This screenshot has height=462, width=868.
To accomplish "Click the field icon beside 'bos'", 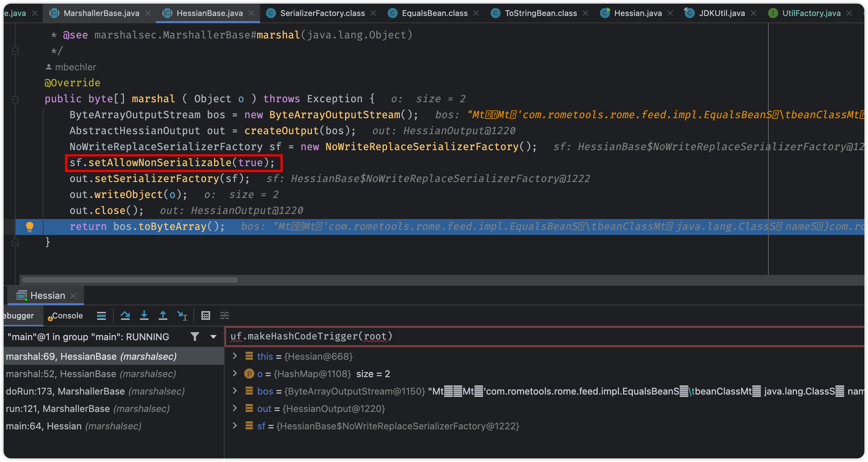I will click(x=249, y=391).
